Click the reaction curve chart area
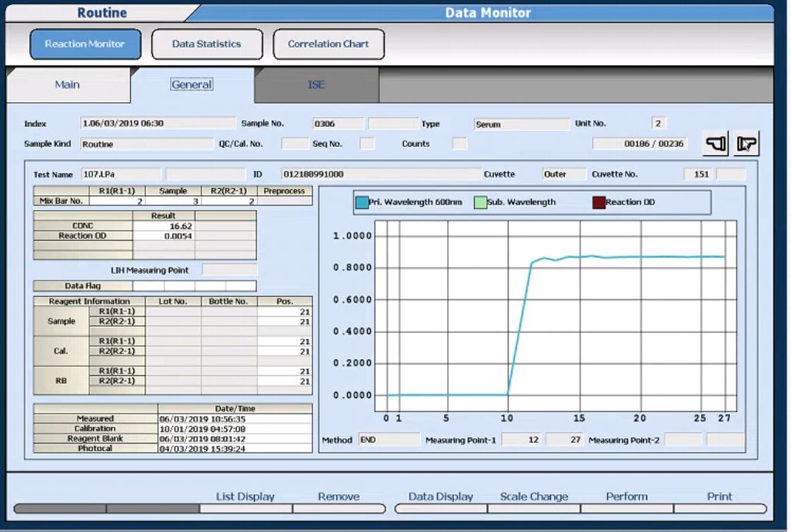This screenshot has height=532, width=791. 556,315
